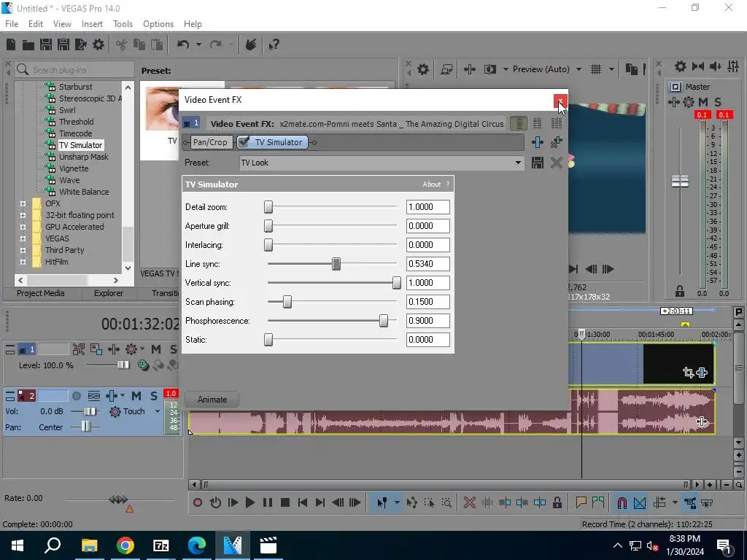
Task: Save the TV Look preset with disk icon
Action: point(538,163)
